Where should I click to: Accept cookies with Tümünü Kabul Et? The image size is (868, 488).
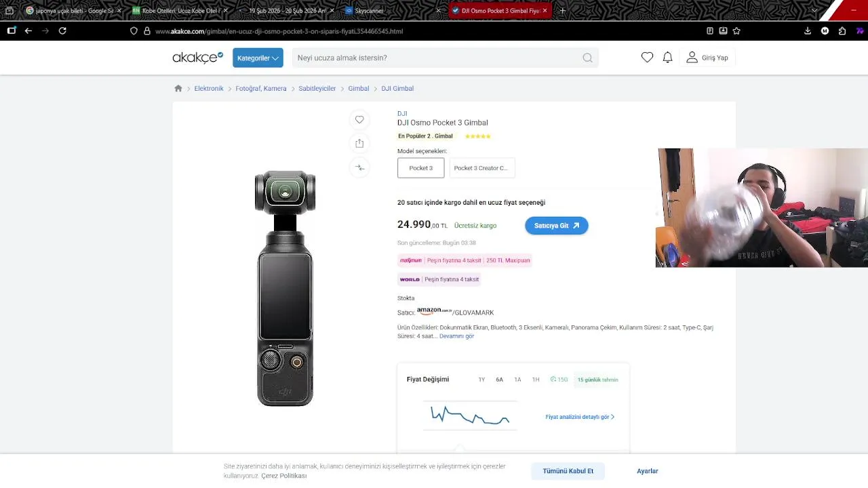pos(568,471)
